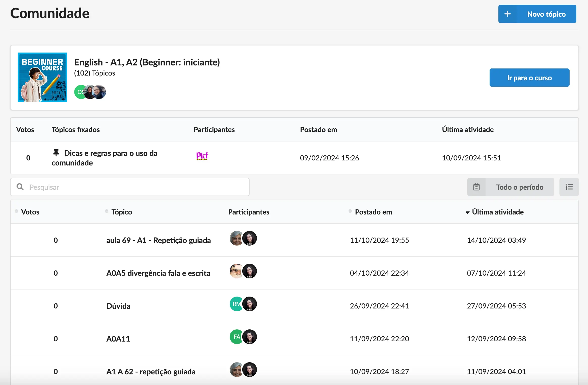The height and width of the screenshot is (385, 588).
Task: Click pinned post date 09/02/2024 15:26
Action: click(x=329, y=158)
